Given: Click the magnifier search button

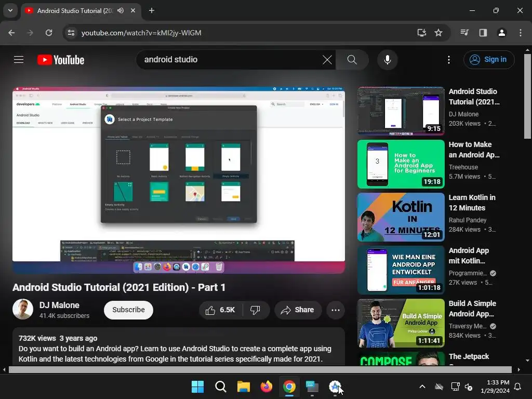Looking at the screenshot, I should (352, 60).
